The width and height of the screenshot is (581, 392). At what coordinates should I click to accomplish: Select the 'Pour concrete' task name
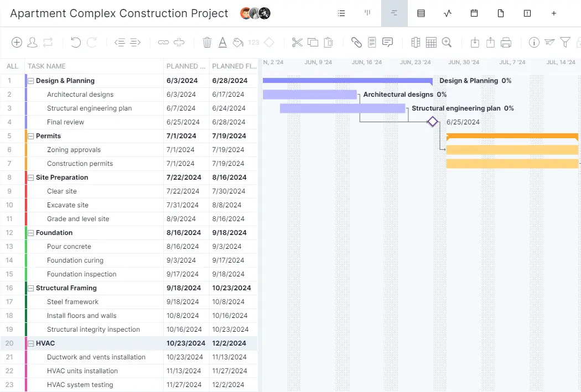tap(69, 247)
